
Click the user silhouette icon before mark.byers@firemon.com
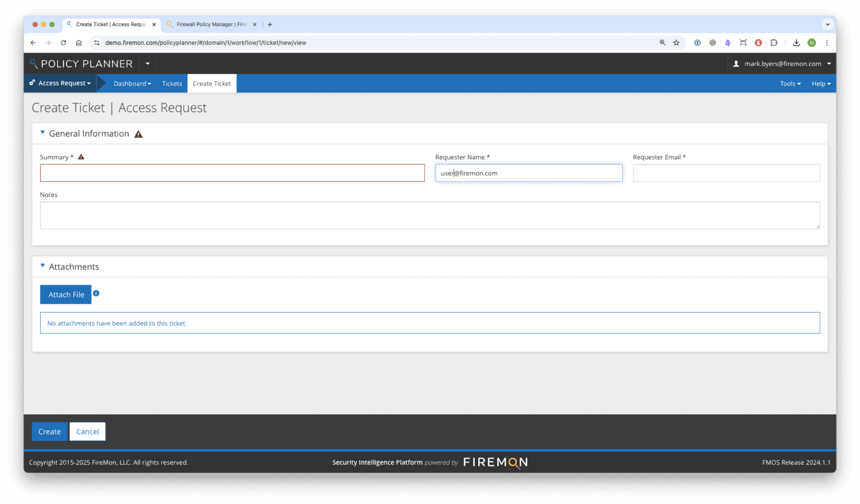[735, 63]
